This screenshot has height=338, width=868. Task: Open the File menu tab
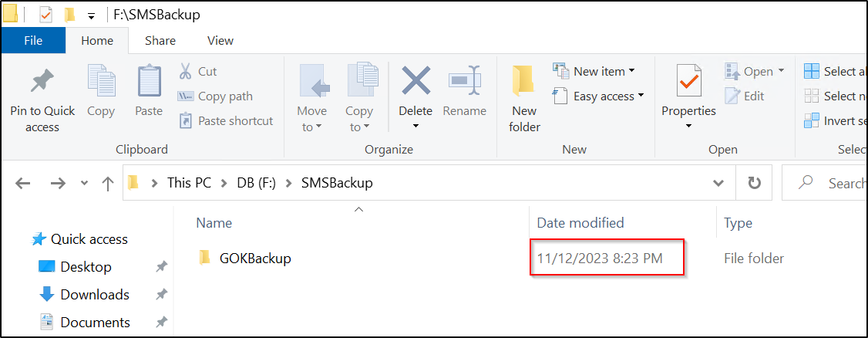click(34, 40)
